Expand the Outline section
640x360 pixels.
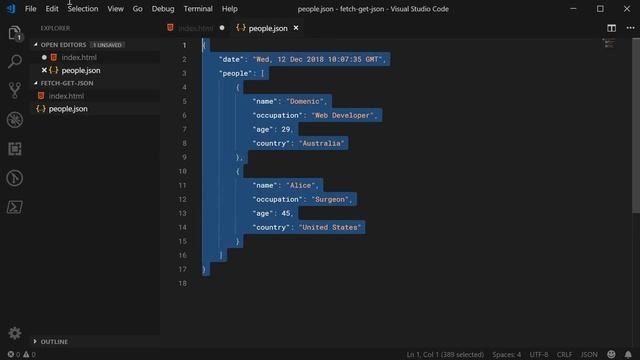click(x=35, y=341)
